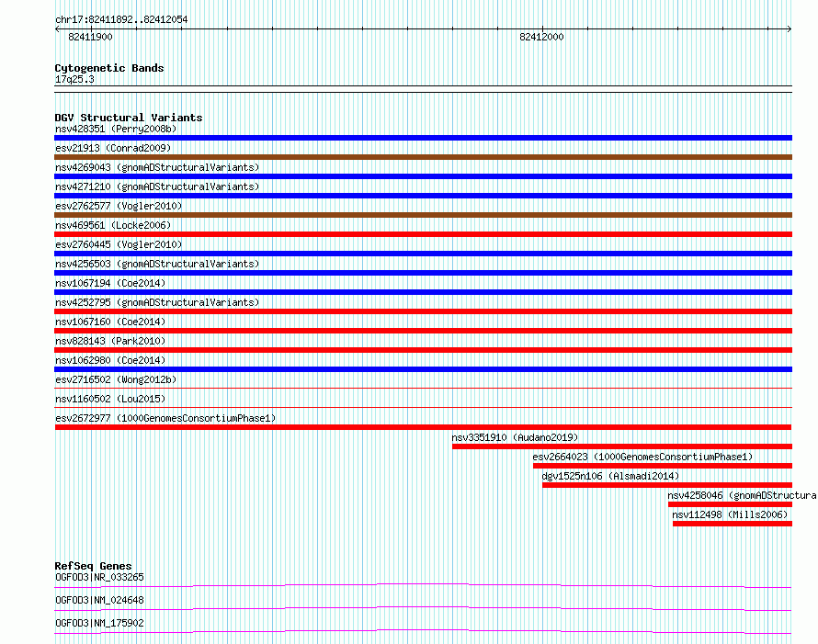818x644 pixels.
Task: Click the thin red line under esv2716502
Action: click(x=423, y=388)
